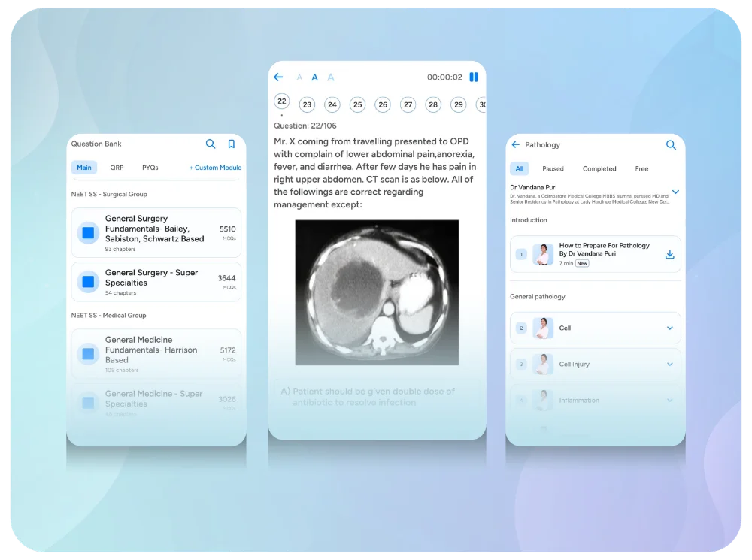Go back from Pathology screen
The width and height of the screenshot is (752, 560).
(515, 145)
